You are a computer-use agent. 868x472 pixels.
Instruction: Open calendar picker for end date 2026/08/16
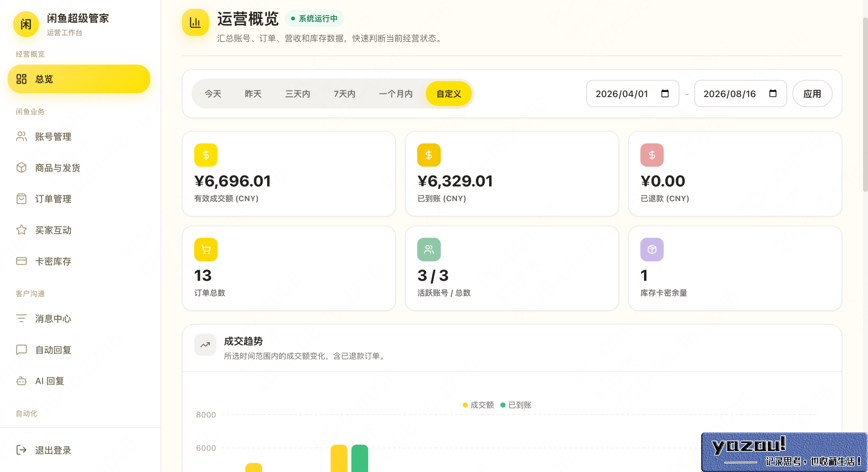[x=773, y=93]
